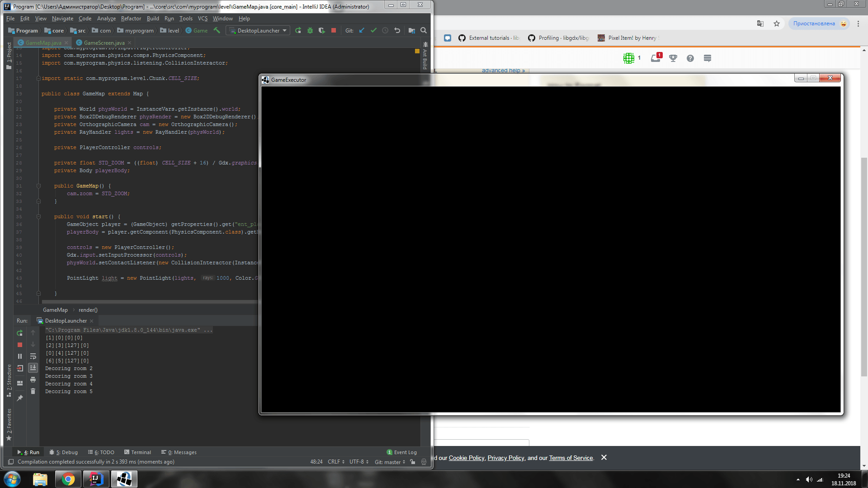Viewport: 868px width, 488px height.
Task: Dismiss the cookie banner in Chrome
Action: pos(604,458)
